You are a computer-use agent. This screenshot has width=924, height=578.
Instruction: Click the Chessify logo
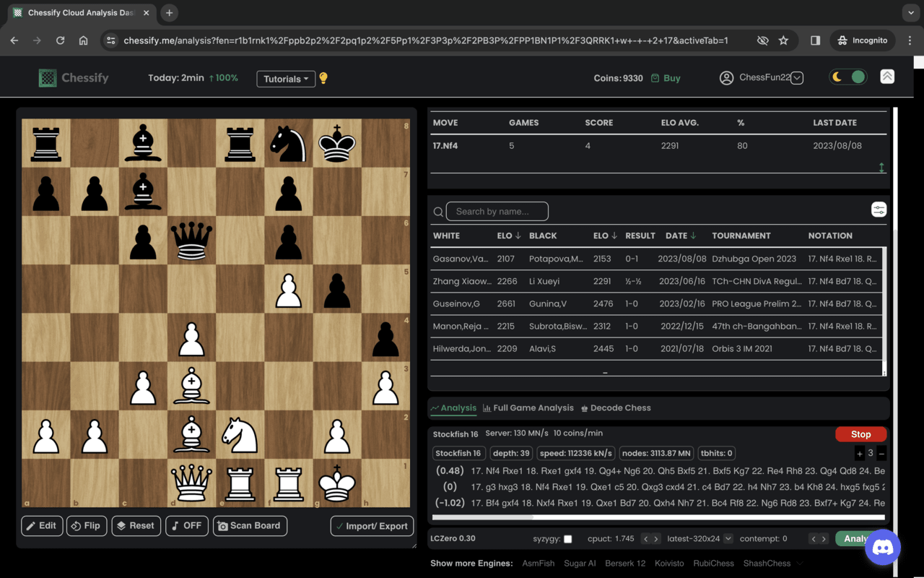(74, 78)
